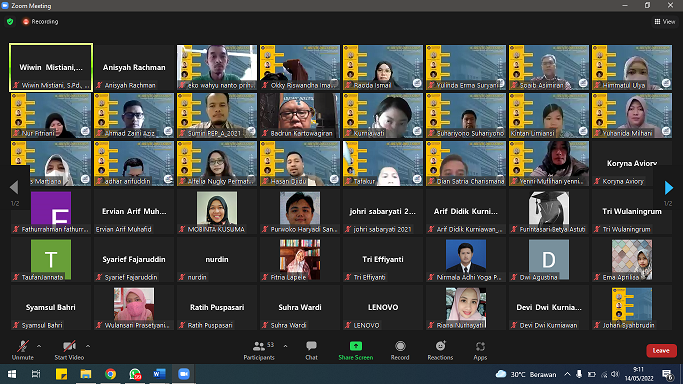Expand the arrow next to Participants

(285, 347)
